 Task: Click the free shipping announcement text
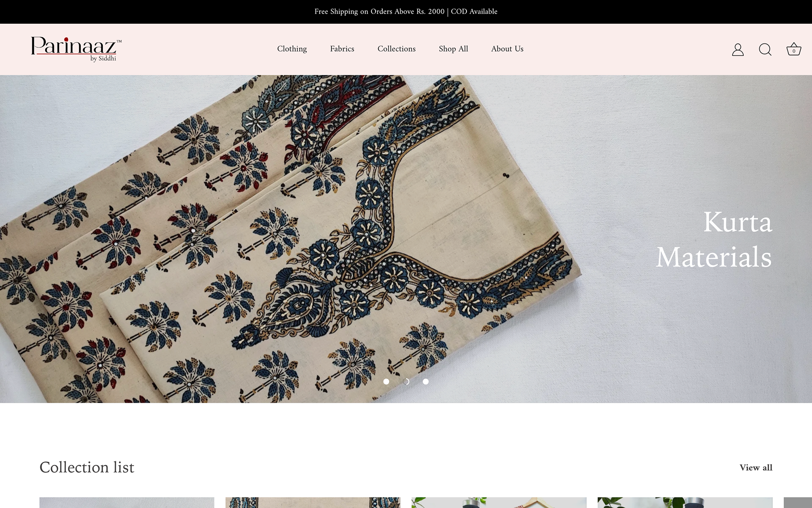(406, 11)
